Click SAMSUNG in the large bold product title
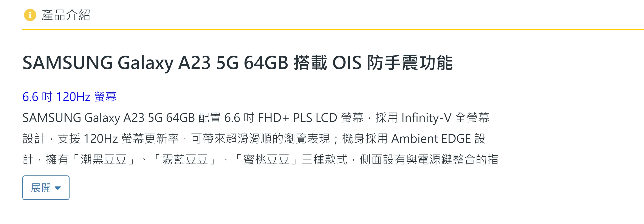The image size is (644, 224). coord(68,63)
